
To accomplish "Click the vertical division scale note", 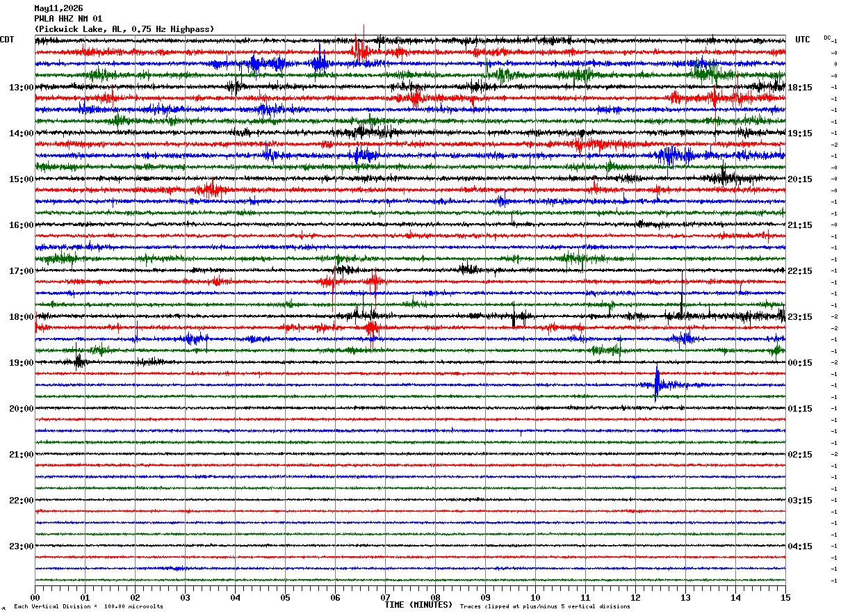I will pos(88,606).
